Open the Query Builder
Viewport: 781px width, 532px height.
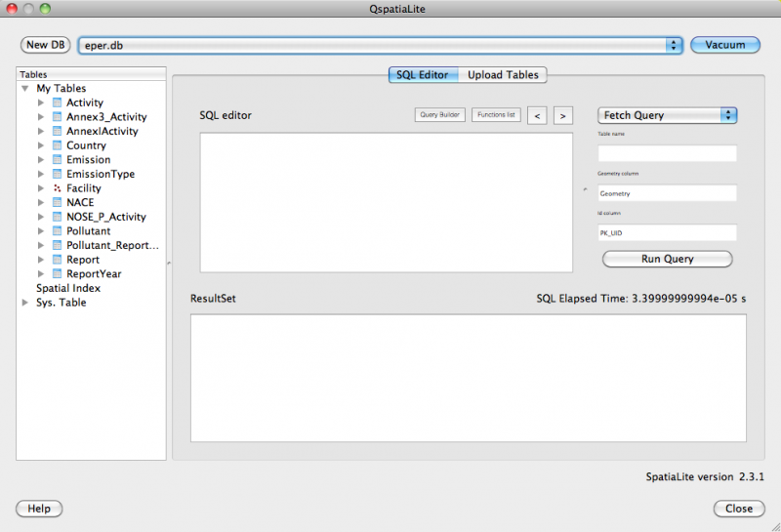440,115
